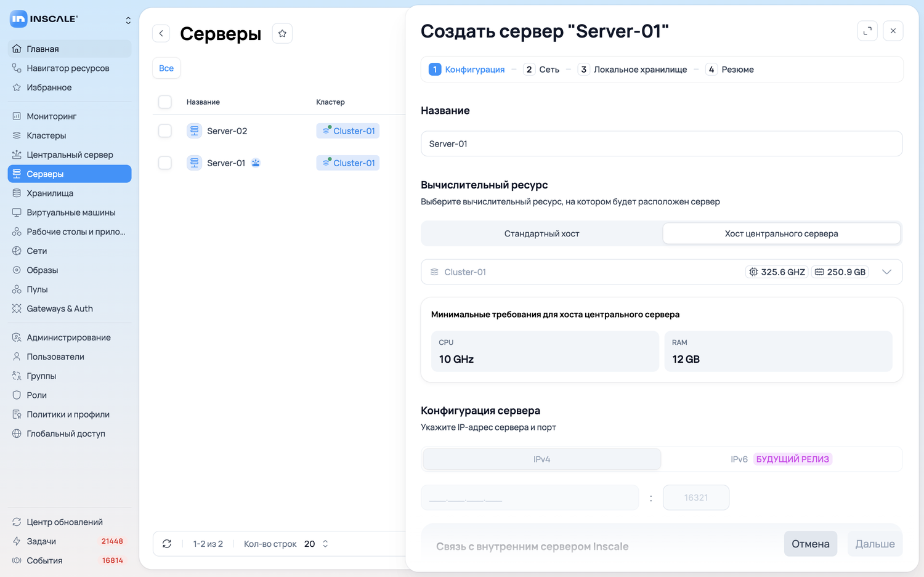
Task: Select the IPv4 address type
Action: tap(542, 459)
